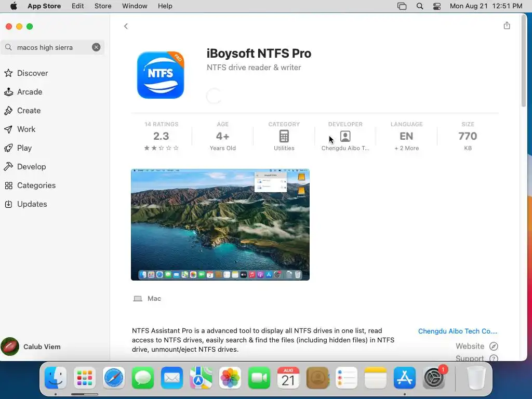Screen dimensions: 532x399
Task: Open Messages from the Dock
Action: 143,377
